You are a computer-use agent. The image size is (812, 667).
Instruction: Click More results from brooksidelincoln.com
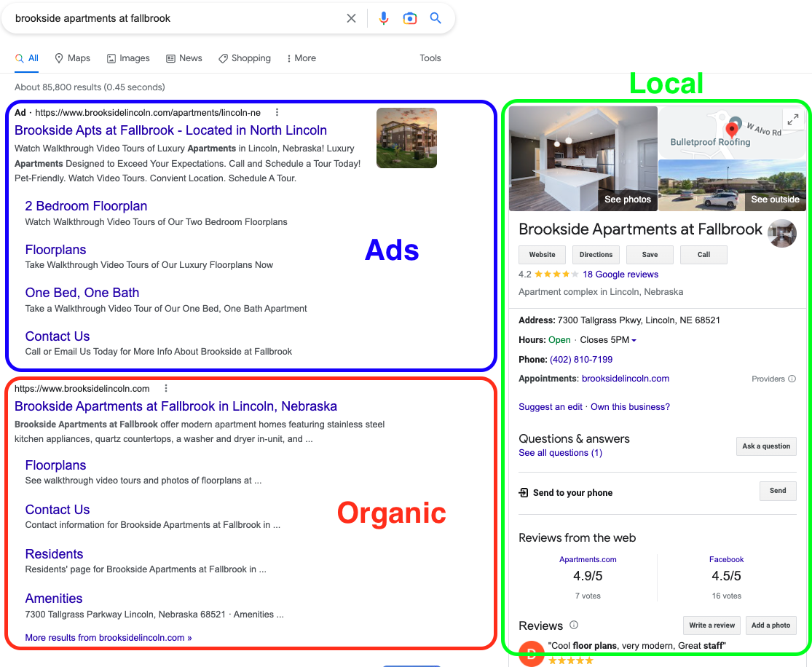(109, 638)
